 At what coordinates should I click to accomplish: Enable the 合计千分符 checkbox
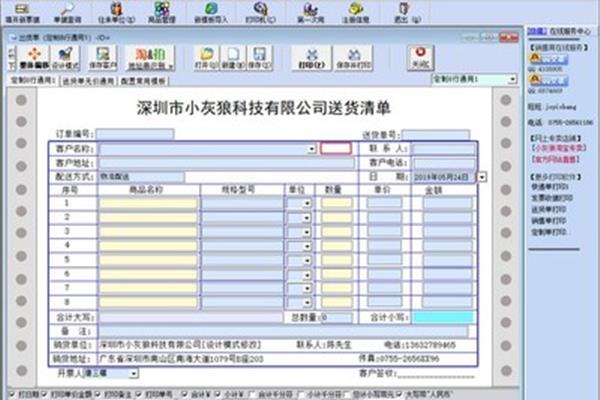(x=252, y=394)
